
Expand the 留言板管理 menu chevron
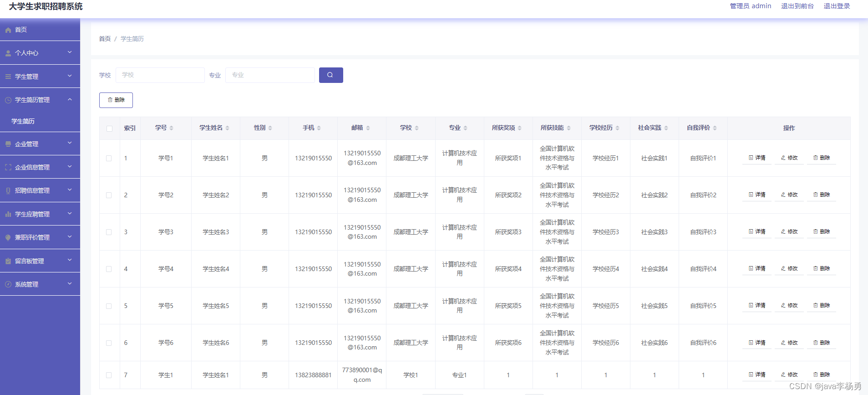coord(70,260)
